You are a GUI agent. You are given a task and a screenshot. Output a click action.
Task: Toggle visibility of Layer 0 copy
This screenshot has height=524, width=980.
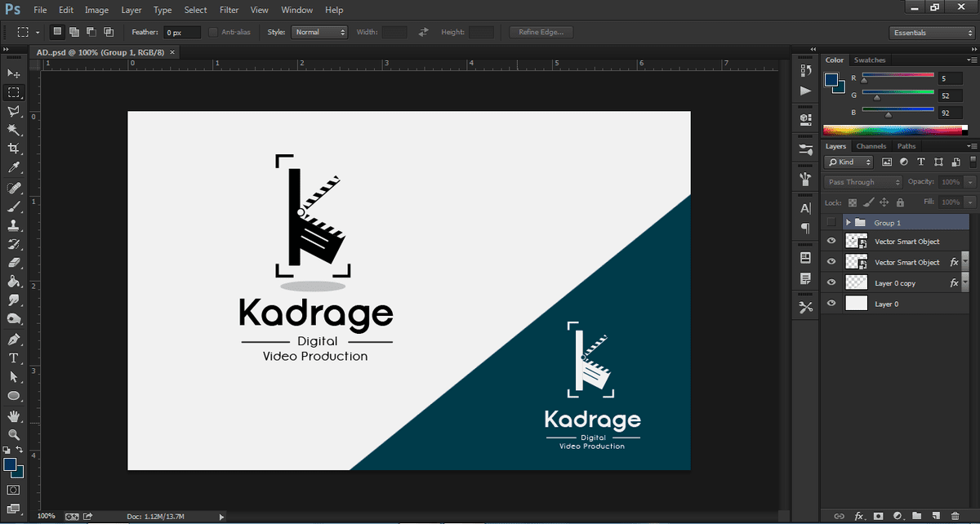831,282
